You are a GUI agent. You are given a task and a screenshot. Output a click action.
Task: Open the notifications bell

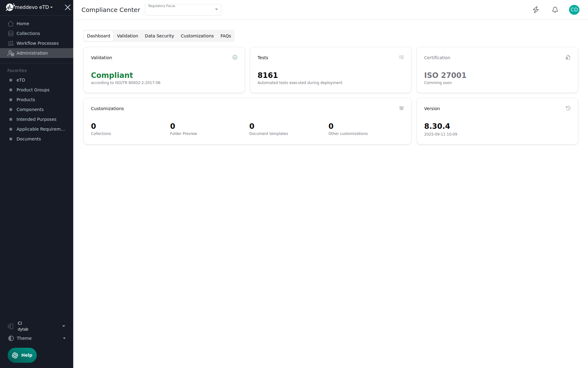click(x=555, y=10)
